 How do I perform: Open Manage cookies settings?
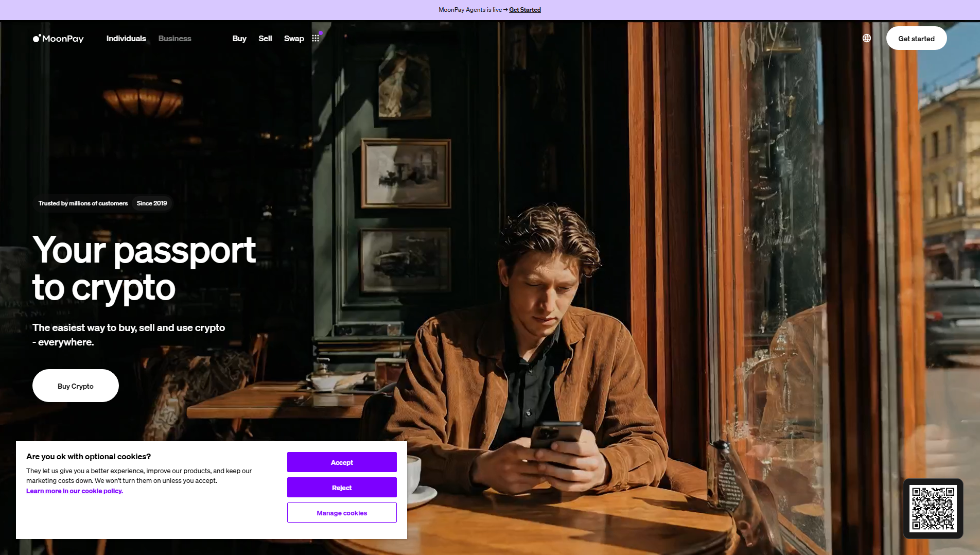(342, 513)
